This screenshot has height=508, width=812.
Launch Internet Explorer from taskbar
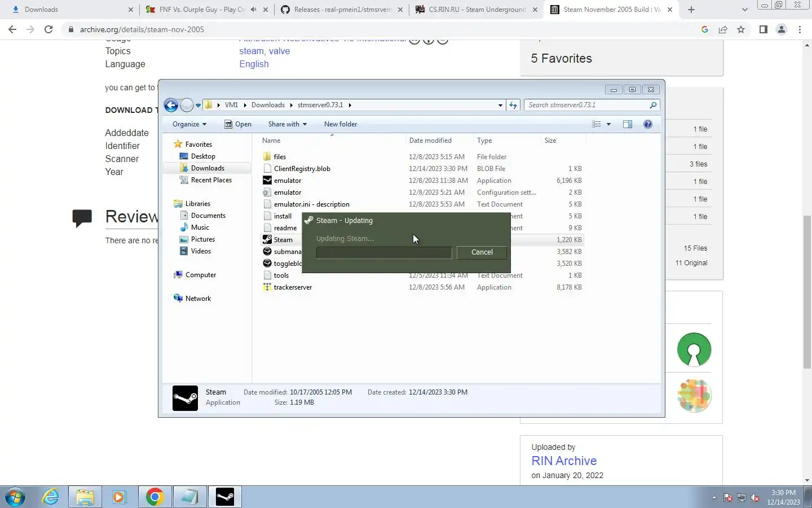[x=51, y=497]
